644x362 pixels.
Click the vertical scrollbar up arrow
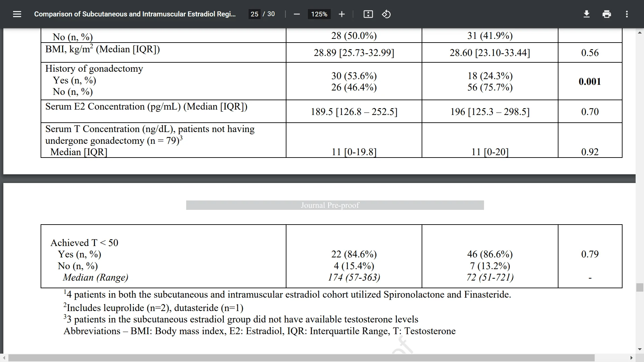(640, 33)
